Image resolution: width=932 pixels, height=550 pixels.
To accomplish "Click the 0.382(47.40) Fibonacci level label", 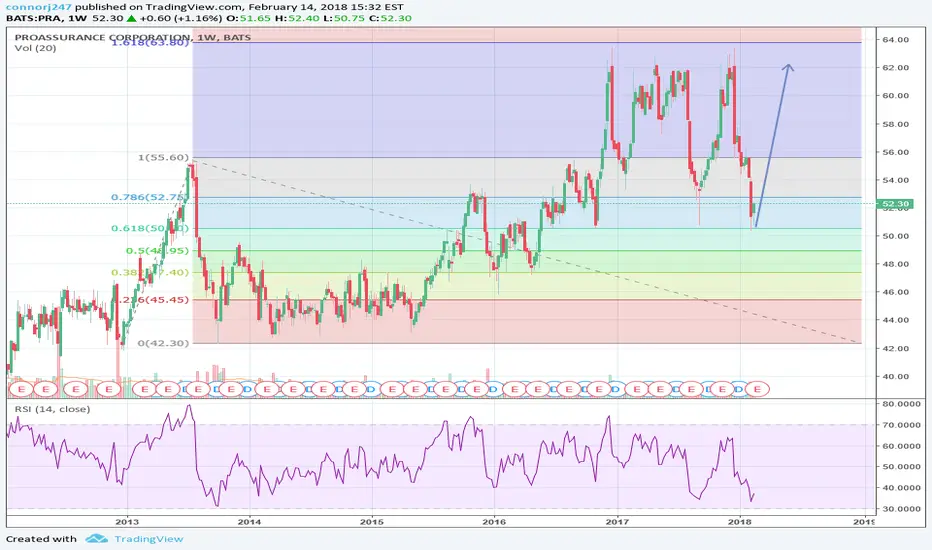I will [x=150, y=273].
